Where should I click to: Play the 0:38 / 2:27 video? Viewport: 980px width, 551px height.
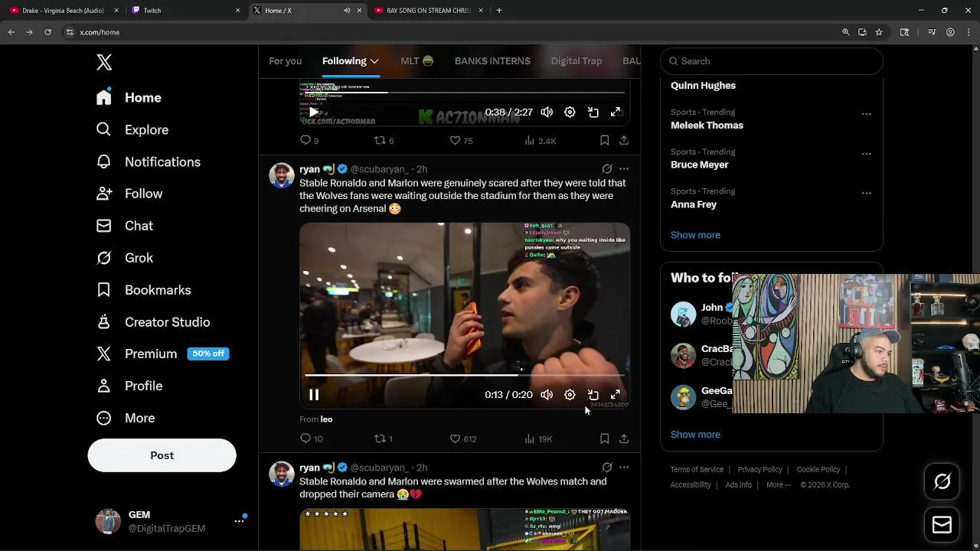pyautogui.click(x=314, y=112)
